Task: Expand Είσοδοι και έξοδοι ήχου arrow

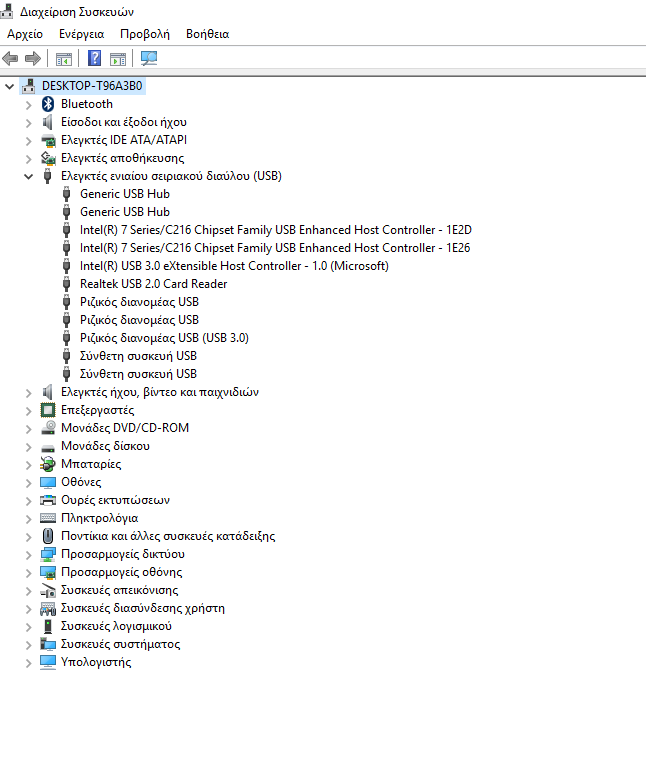Action: 29,123
